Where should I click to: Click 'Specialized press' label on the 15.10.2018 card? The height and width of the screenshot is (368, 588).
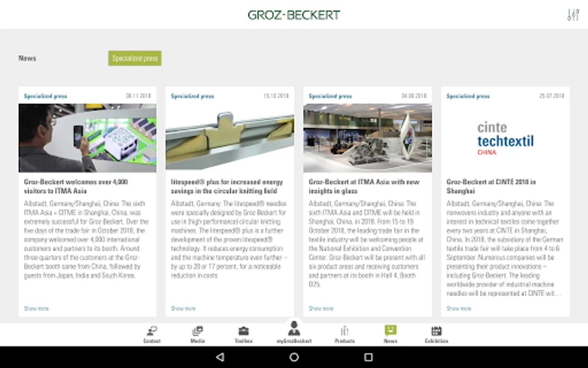pyautogui.click(x=192, y=96)
